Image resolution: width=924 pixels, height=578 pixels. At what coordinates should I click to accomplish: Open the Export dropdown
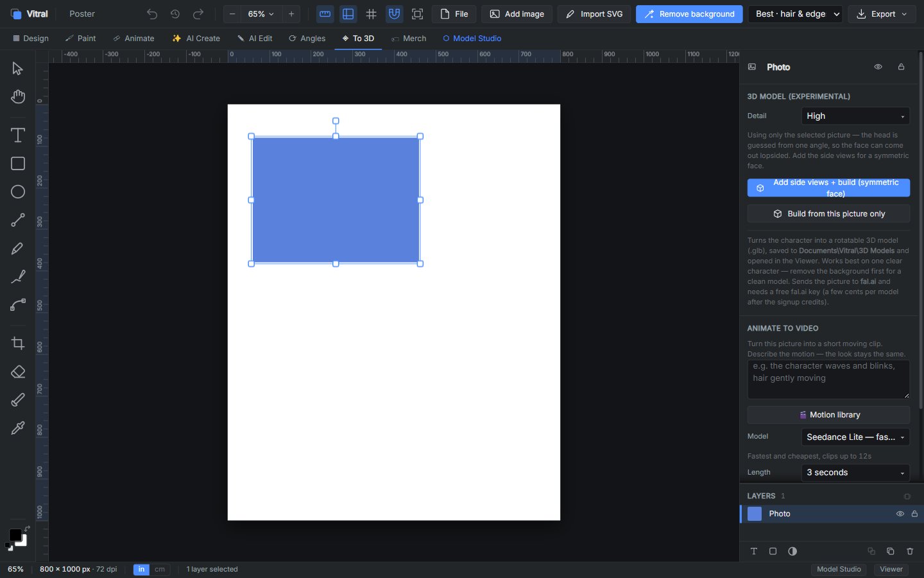[x=882, y=14]
